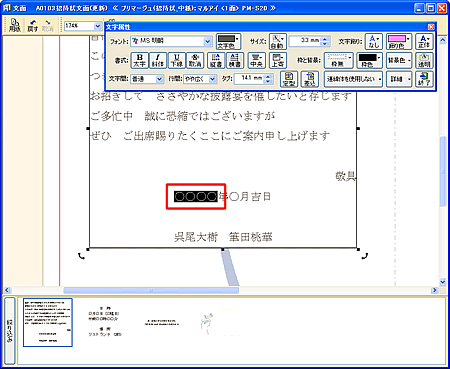
Task: Click the 戻す undo icon
Action: pos(33,25)
